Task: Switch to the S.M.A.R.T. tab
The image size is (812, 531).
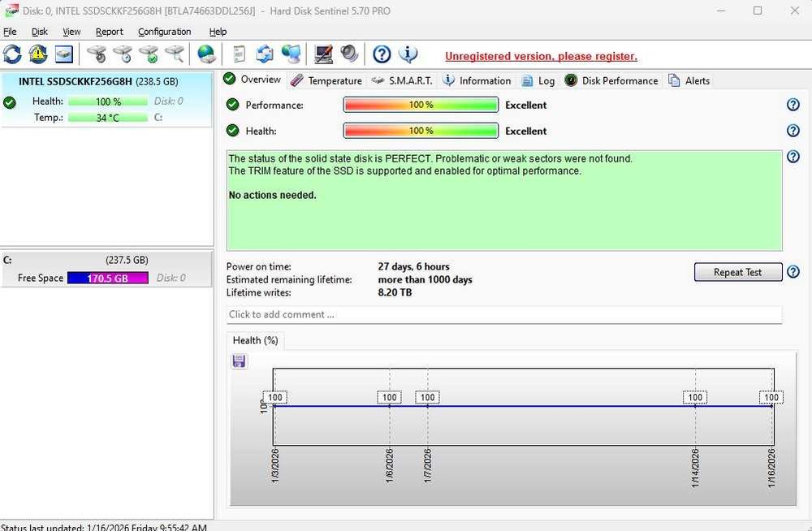Action: (x=403, y=81)
